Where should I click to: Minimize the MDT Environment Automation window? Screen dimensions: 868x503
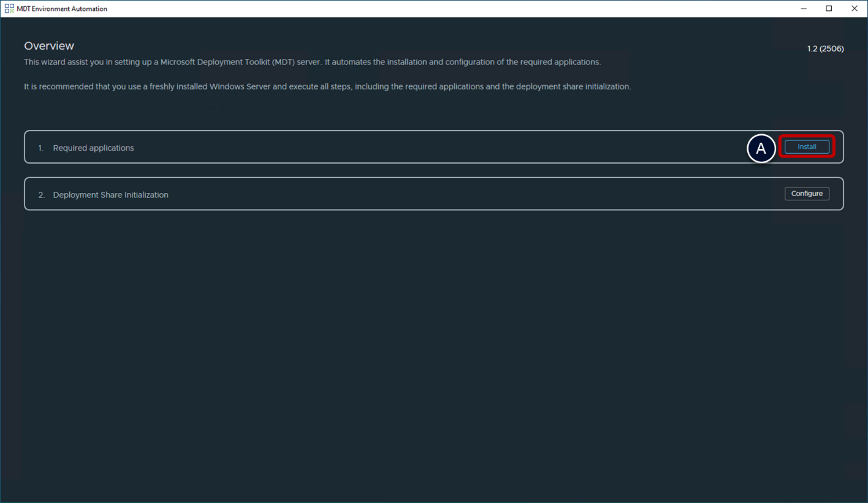(804, 9)
